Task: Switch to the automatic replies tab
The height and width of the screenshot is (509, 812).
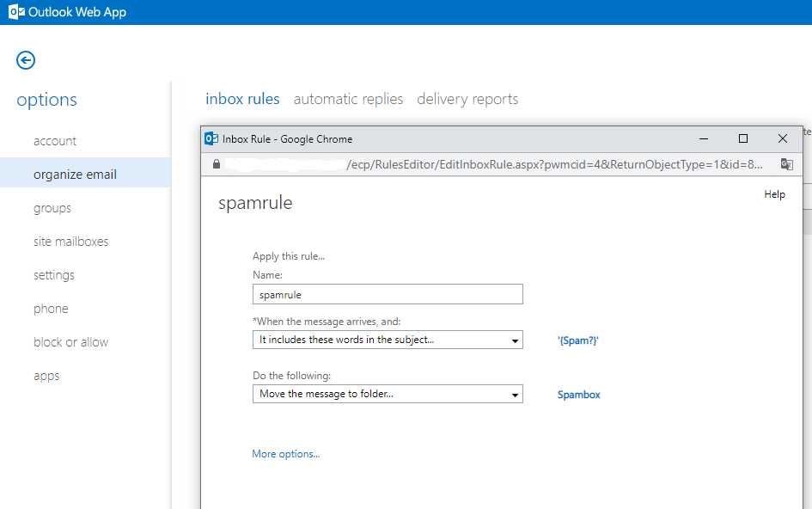Action: pos(348,99)
